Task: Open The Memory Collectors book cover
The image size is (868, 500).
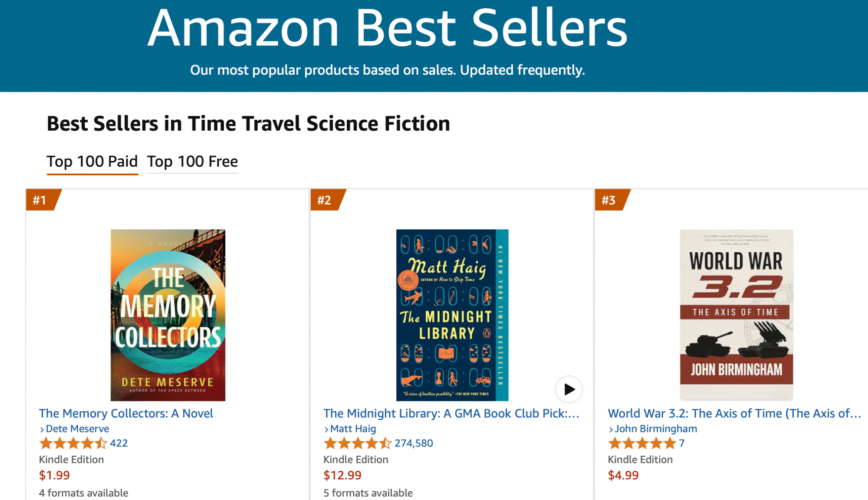Action: tap(168, 315)
